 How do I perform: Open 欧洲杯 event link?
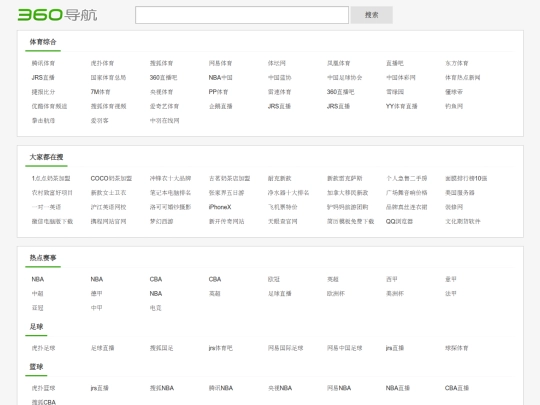[x=336, y=294]
